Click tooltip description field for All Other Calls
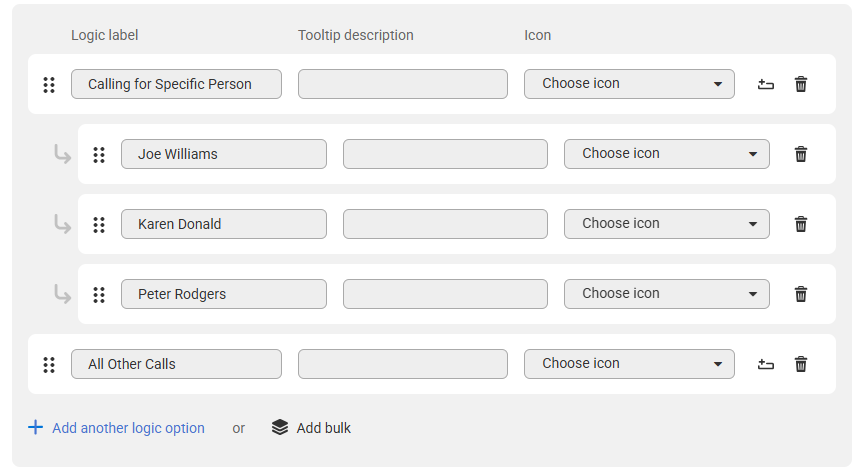 tap(403, 364)
